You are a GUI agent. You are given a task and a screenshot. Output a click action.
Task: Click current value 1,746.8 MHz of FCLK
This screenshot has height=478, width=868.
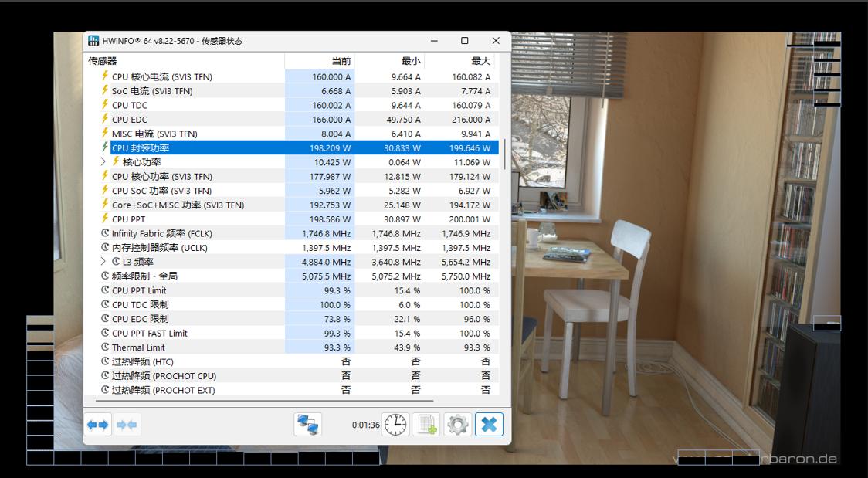coord(327,233)
